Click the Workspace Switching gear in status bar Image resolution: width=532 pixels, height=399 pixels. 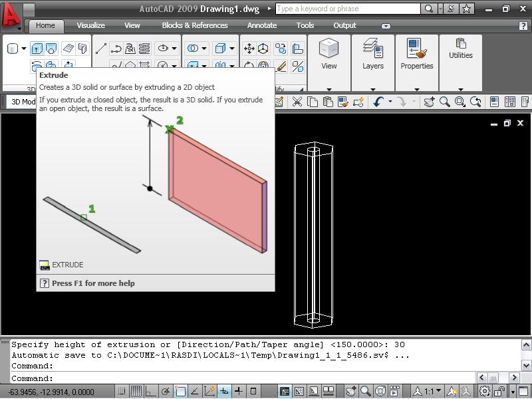click(x=485, y=391)
